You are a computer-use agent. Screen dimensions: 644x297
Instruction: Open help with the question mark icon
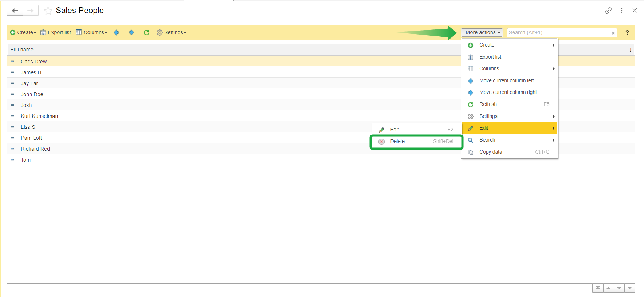(x=627, y=33)
